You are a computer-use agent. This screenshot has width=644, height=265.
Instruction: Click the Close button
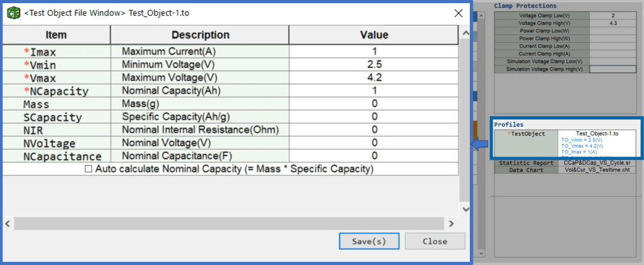[435, 240]
